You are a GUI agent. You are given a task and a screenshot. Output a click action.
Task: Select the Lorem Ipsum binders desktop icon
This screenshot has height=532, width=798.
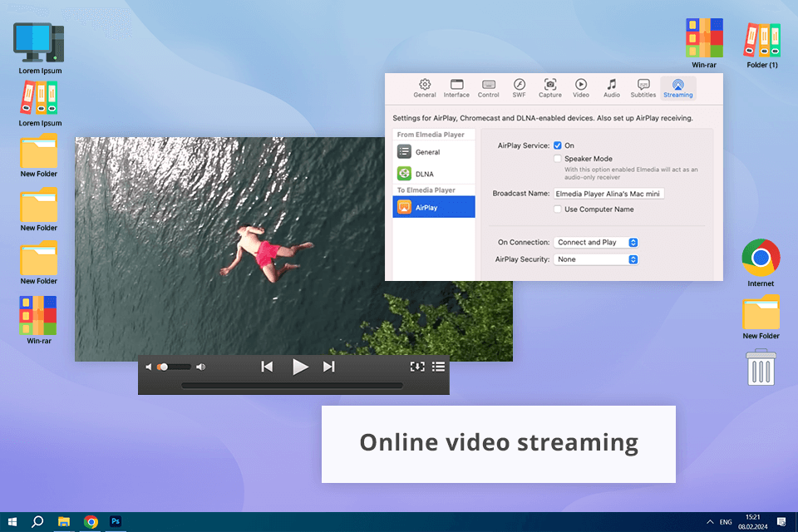[40, 104]
